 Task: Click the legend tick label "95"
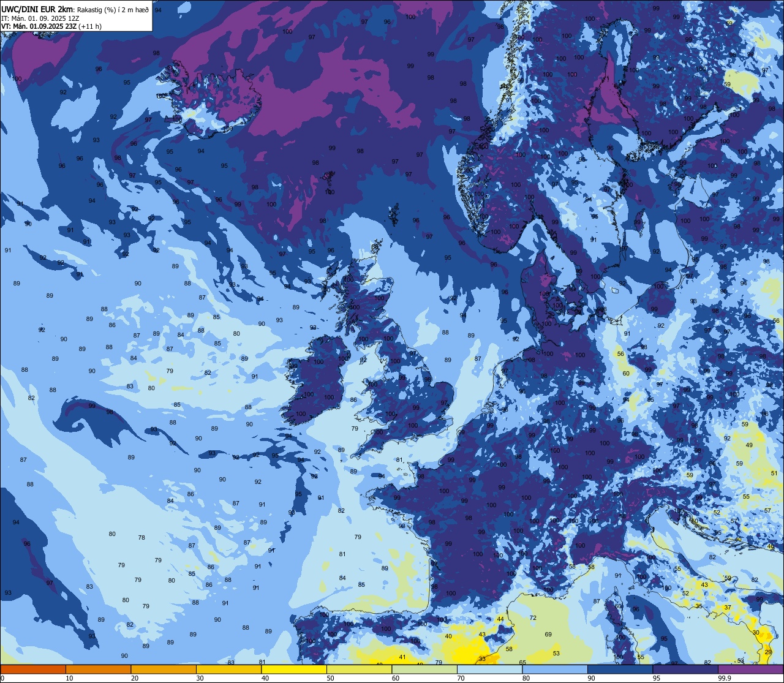coord(657,678)
